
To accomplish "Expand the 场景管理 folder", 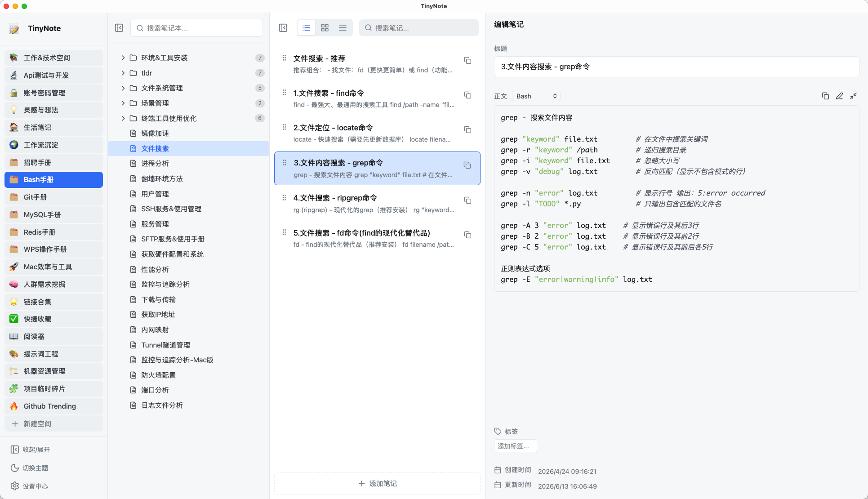I will click(123, 103).
